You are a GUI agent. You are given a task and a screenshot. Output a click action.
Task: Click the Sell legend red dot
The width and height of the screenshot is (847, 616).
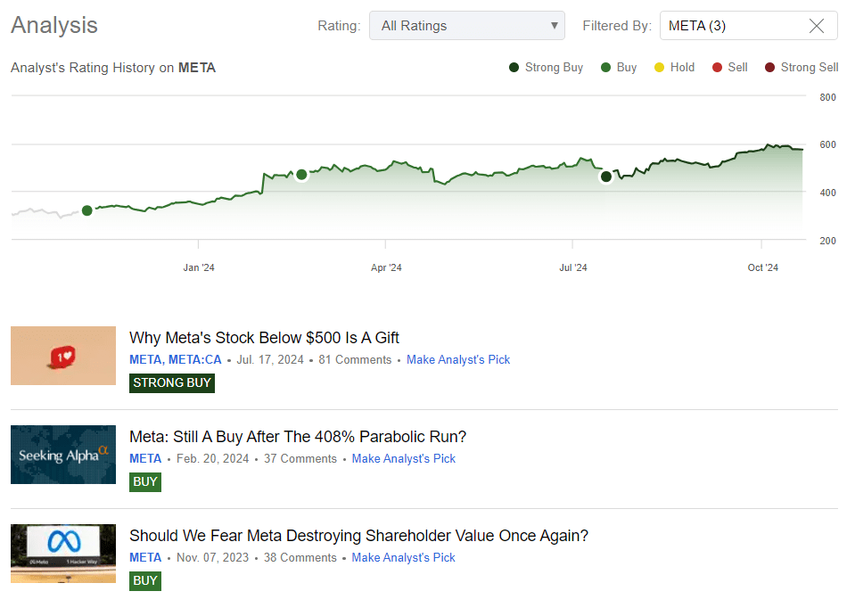(x=717, y=68)
